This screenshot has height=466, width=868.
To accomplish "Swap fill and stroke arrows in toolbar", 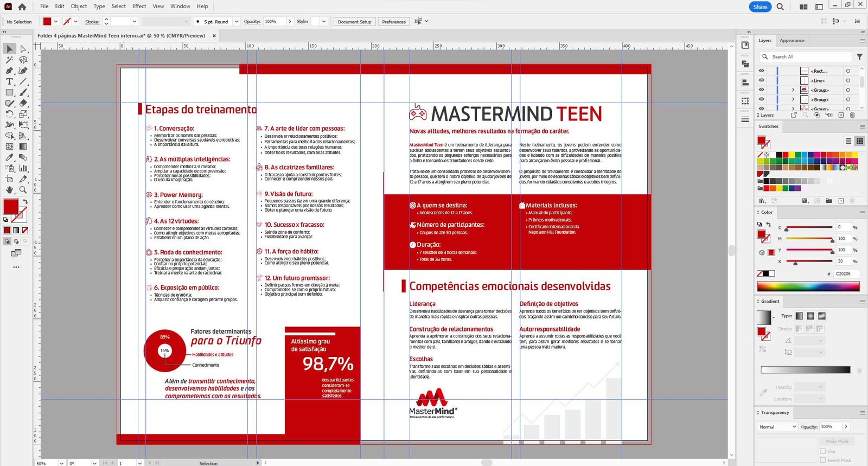I will (x=25, y=201).
